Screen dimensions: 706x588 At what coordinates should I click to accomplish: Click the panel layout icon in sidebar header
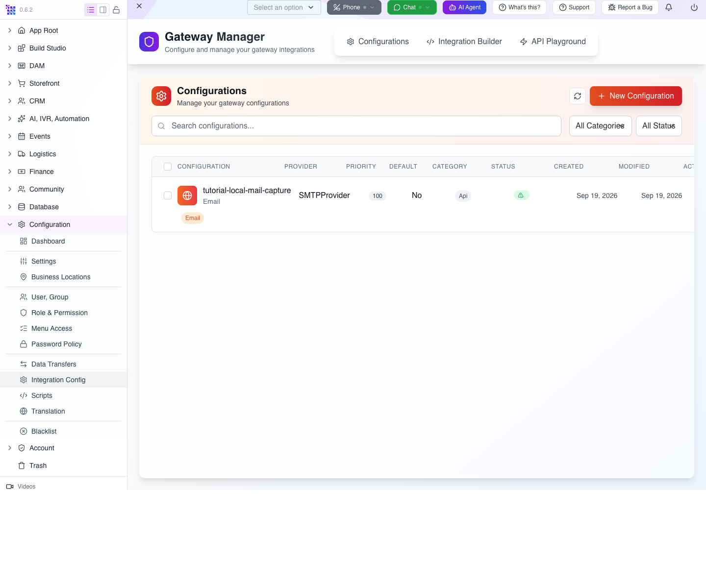(103, 10)
